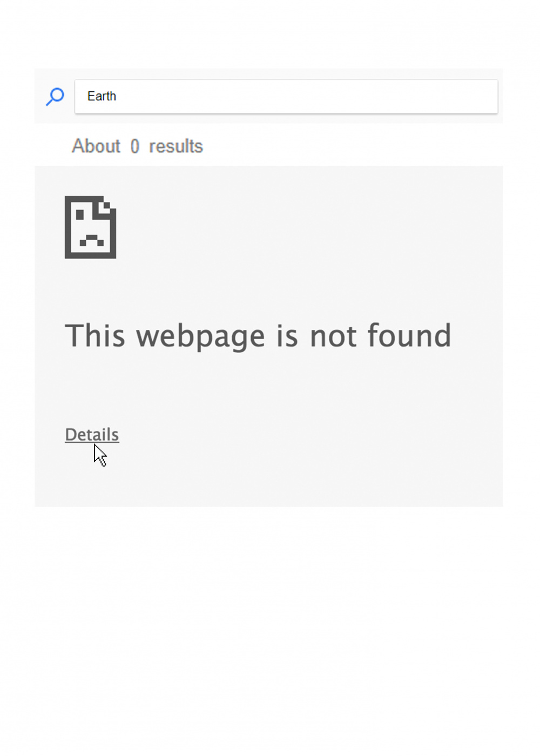Click the square eye on the sad page icon

pyautogui.click(x=80, y=214)
